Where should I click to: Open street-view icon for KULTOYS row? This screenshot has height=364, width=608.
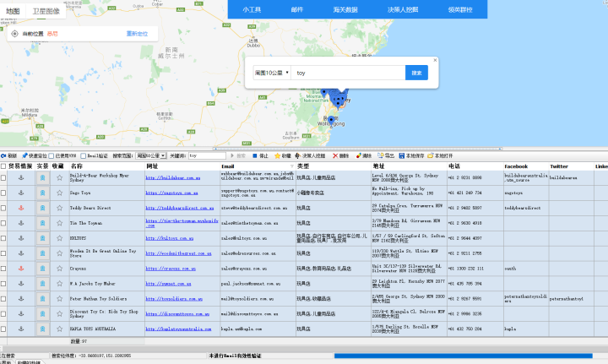[x=43, y=238]
